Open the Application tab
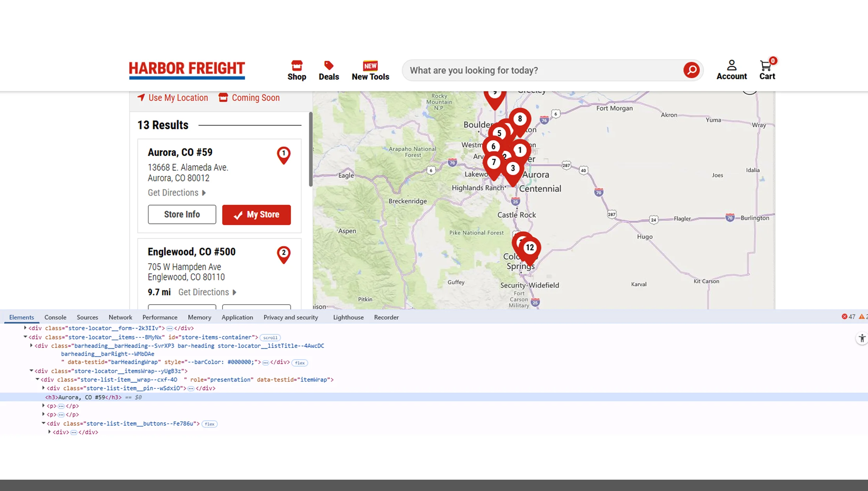 pos(237,317)
